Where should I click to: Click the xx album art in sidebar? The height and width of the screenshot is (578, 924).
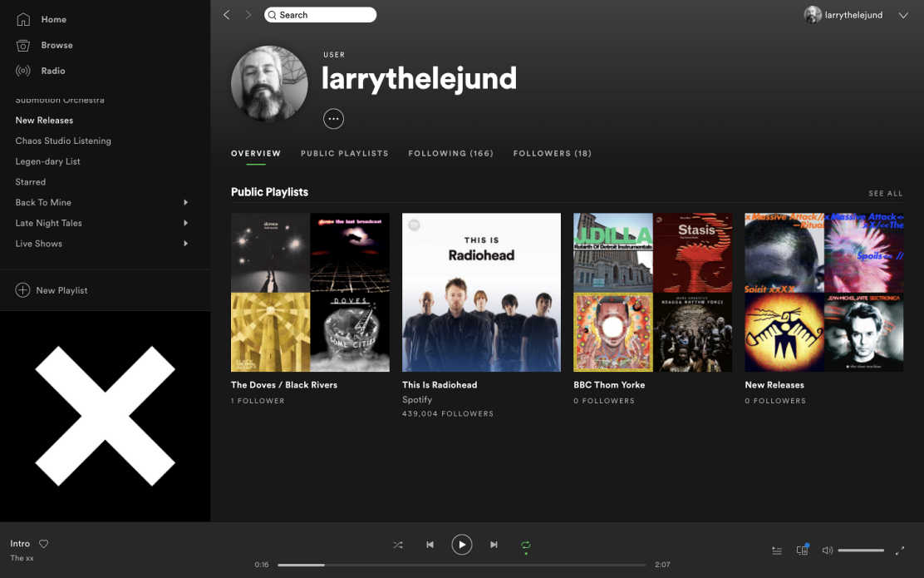tap(105, 417)
